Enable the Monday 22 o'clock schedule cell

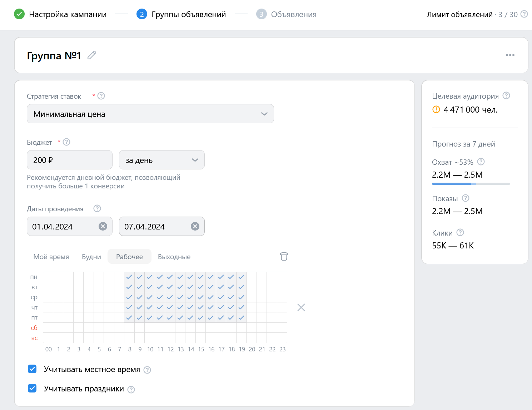pos(272,277)
